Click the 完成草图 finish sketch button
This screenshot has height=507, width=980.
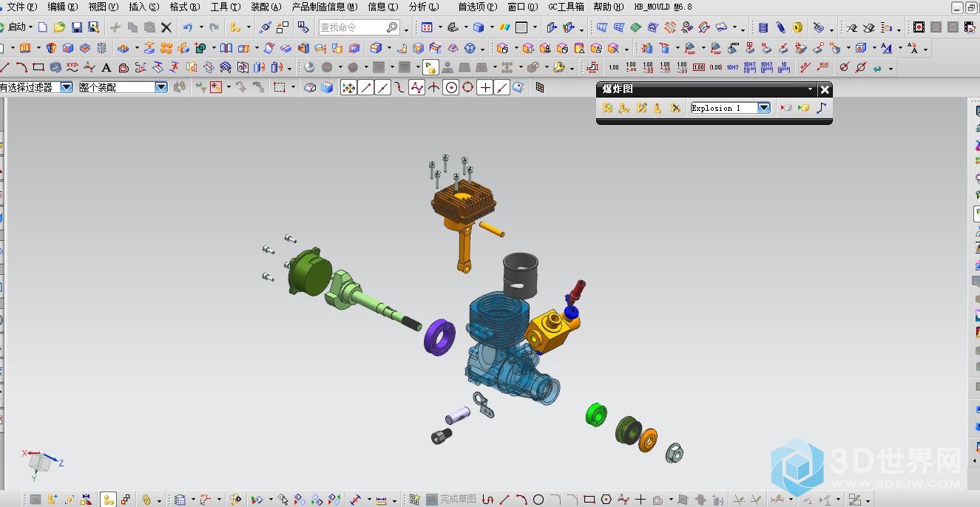(451, 500)
